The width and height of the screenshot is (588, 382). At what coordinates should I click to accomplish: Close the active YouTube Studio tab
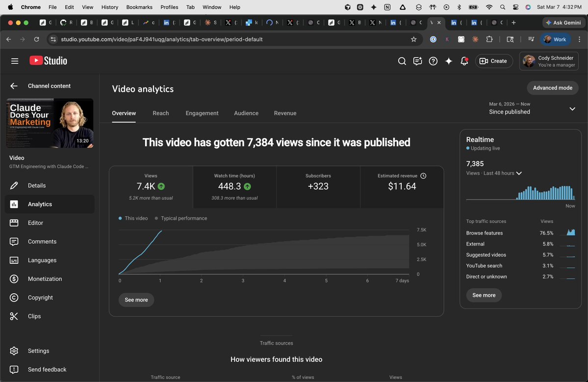[x=439, y=23]
